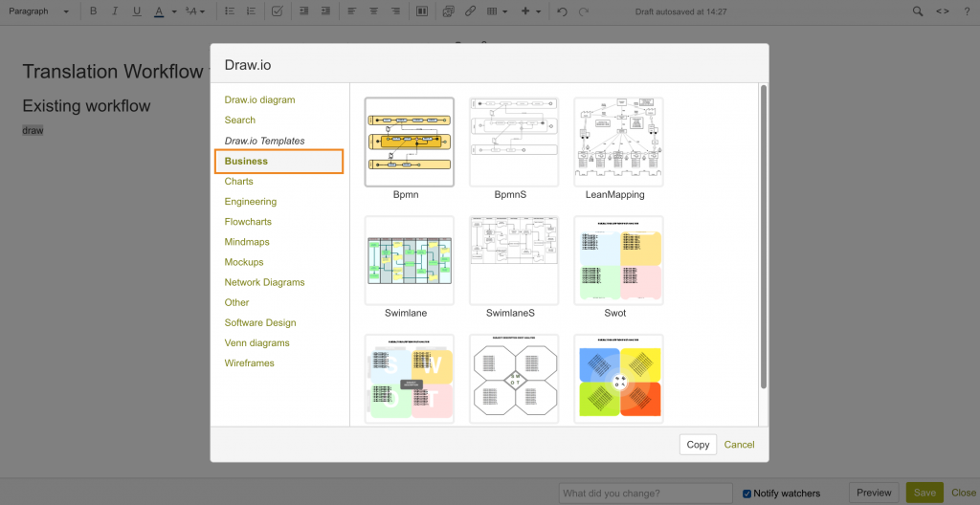
Task: Open the Wireframes template category
Action: (250, 362)
